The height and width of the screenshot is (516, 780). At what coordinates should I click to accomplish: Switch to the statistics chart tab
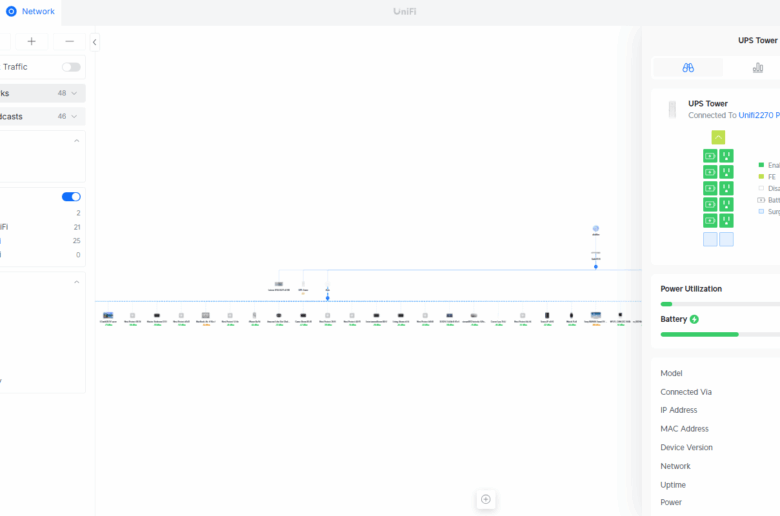coord(758,67)
